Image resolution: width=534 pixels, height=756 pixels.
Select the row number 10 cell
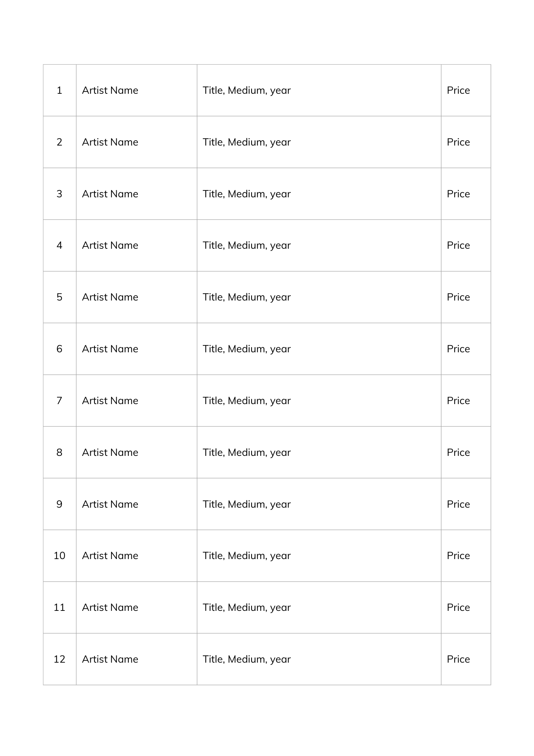(60, 556)
